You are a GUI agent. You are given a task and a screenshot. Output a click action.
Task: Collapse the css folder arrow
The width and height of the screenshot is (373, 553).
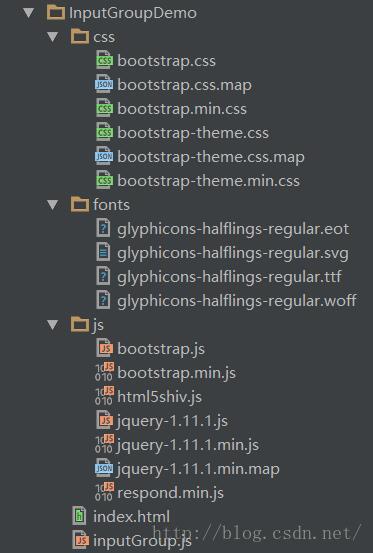click(x=53, y=37)
